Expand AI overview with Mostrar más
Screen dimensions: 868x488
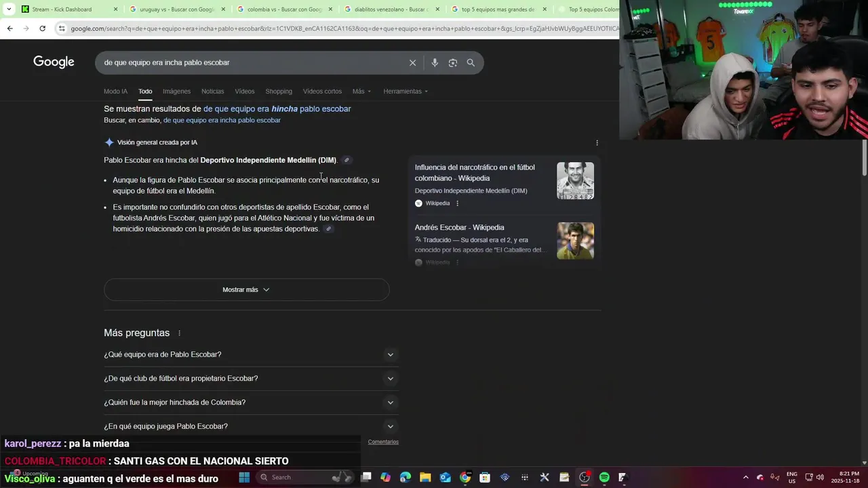pos(246,289)
